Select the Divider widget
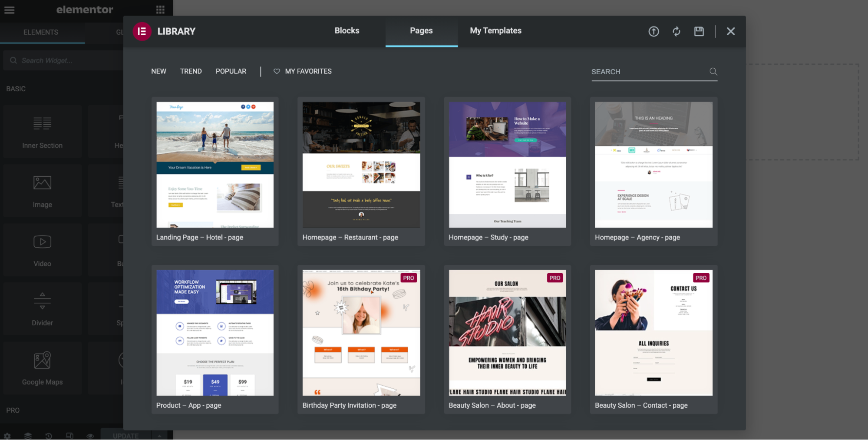The width and height of the screenshot is (868, 440). 43,309
